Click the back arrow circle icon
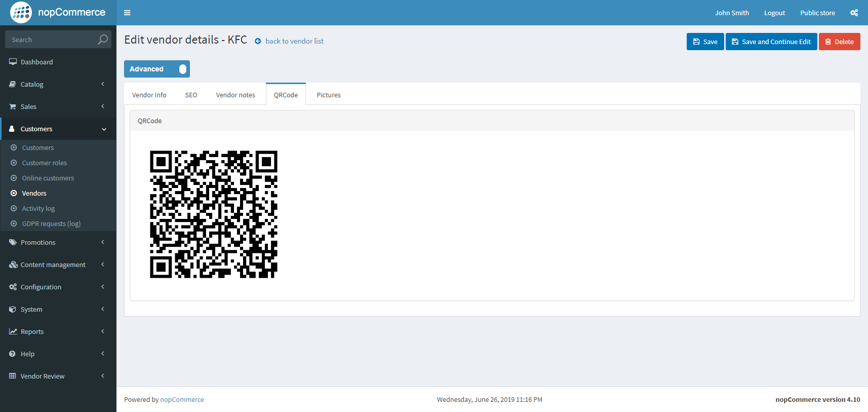This screenshot has height=412, width=868. [258, 41]
